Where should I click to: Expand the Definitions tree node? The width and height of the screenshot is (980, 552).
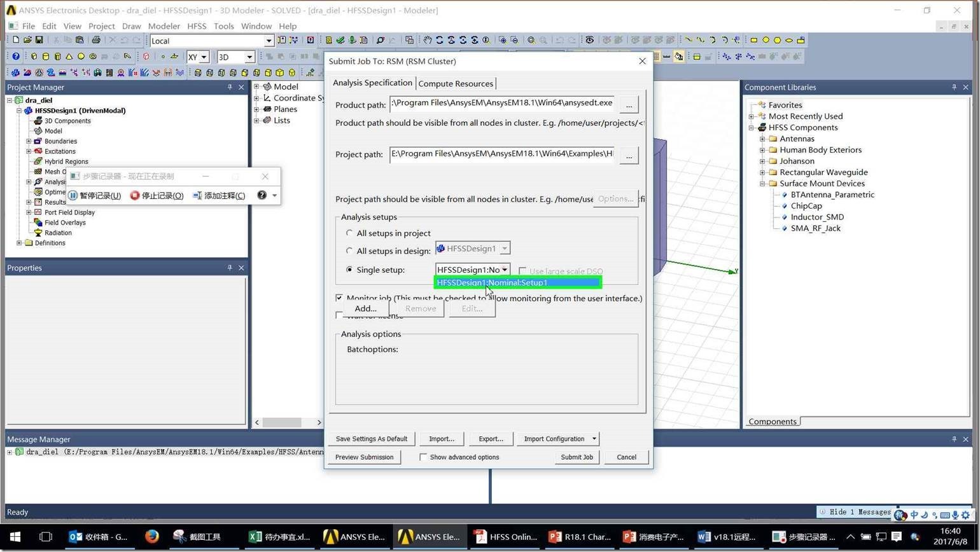pos(19,243)
